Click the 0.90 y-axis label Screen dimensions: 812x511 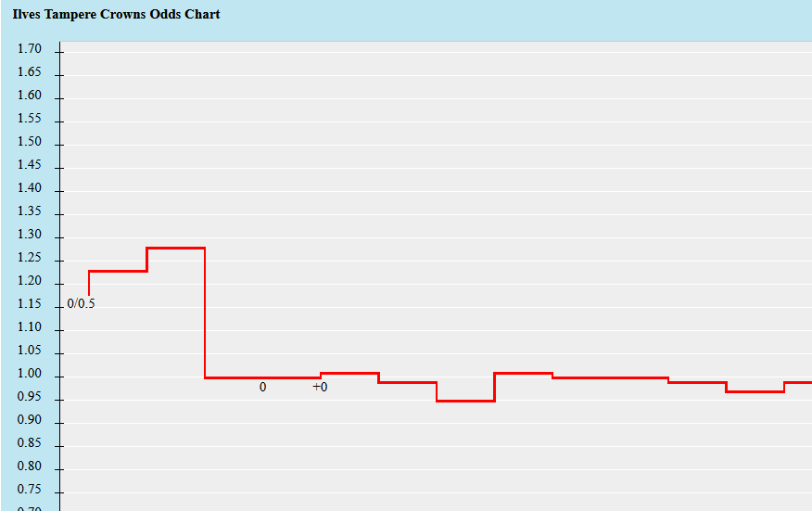(x=29, y=420)
